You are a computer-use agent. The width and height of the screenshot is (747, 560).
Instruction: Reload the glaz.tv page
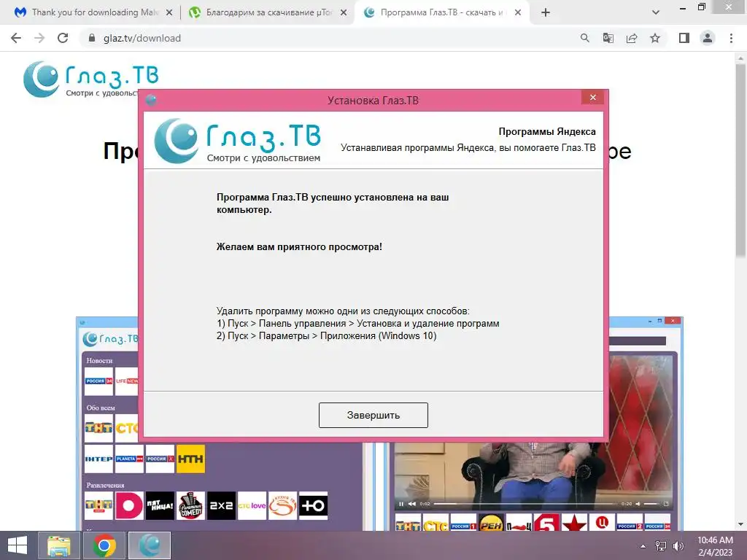tap(63, 38)
